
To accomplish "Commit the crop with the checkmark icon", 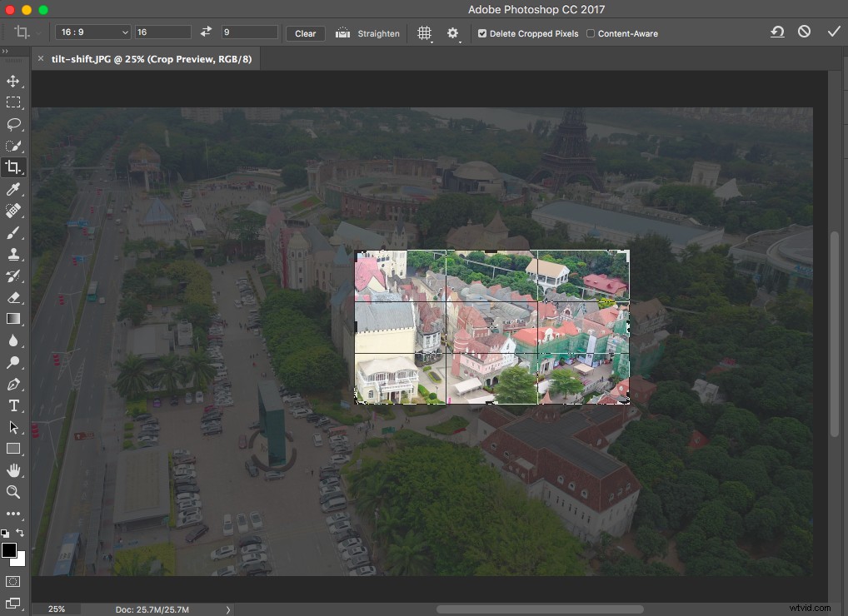I will coord(834,31).
